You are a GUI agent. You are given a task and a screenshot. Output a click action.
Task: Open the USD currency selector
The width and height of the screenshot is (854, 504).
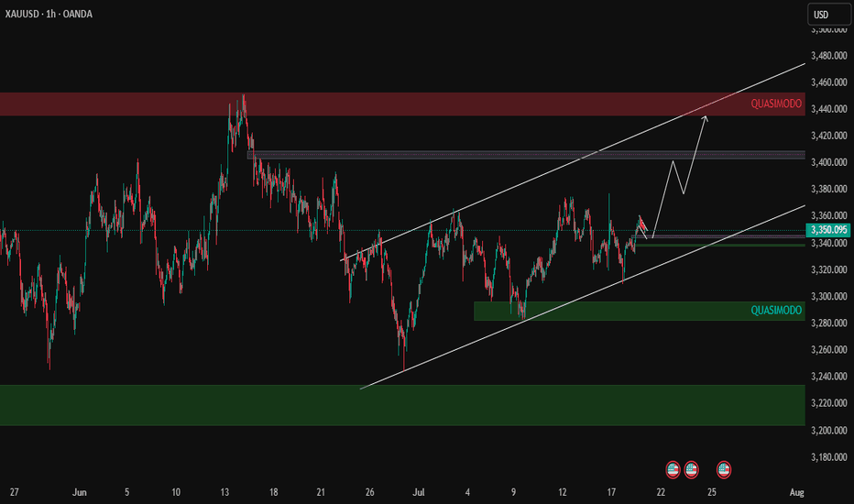coord(828,15)
